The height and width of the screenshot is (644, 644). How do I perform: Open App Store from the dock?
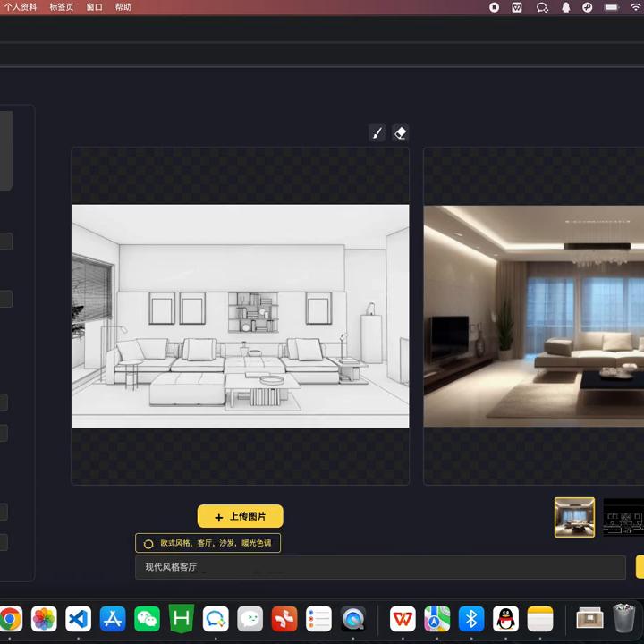point(113,618)
